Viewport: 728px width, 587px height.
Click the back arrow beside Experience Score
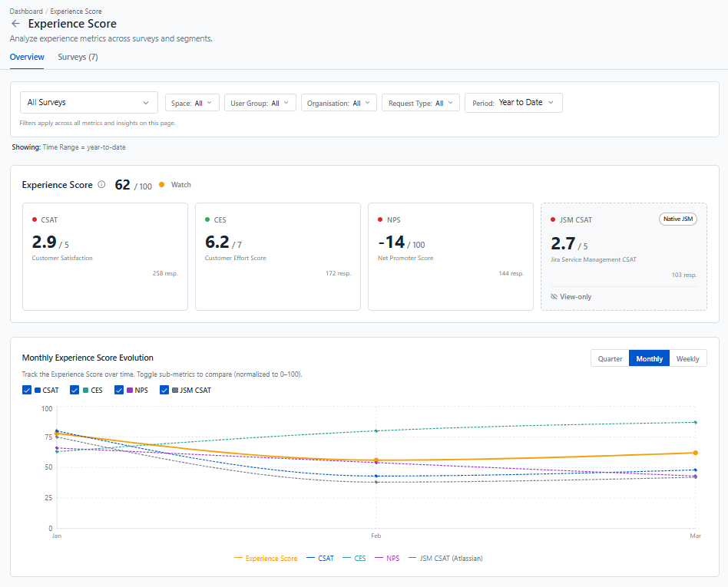tap(16, 24)
